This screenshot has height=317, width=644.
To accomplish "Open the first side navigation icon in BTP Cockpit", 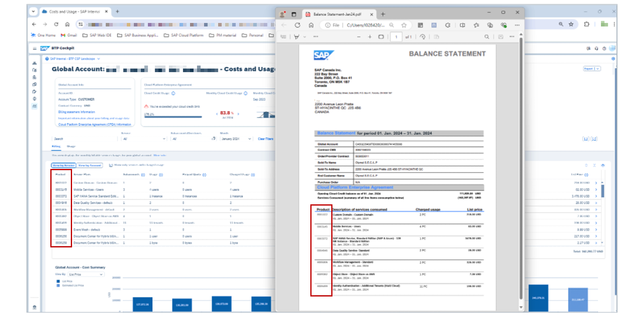I will (35, 63).
